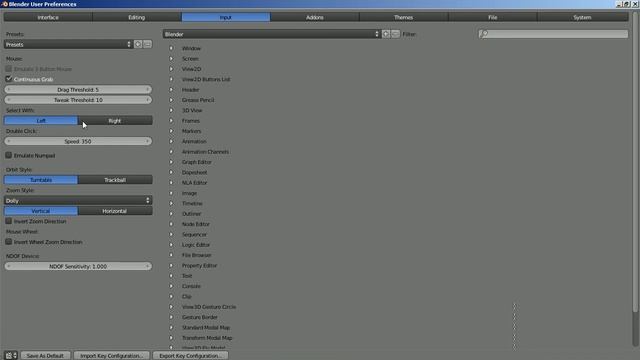
Task: Click the keymap Filter search field
Action: (553, 34)
